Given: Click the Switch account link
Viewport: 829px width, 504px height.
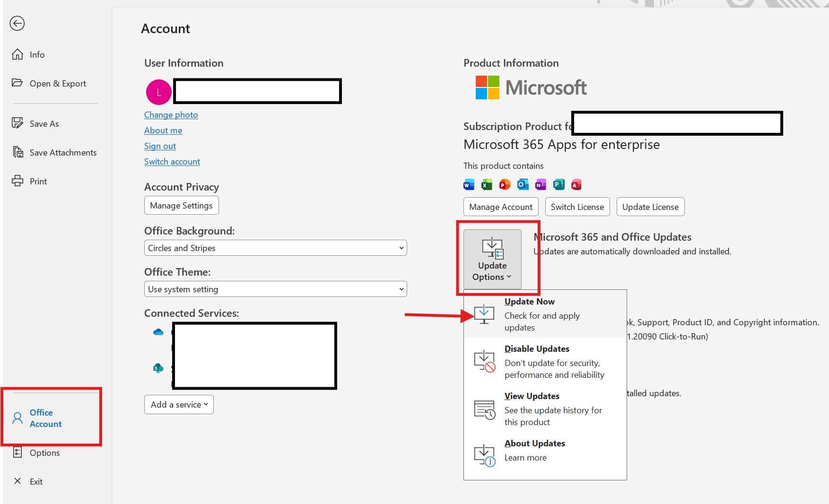Looking at the screenshot, I should point(172,161).
